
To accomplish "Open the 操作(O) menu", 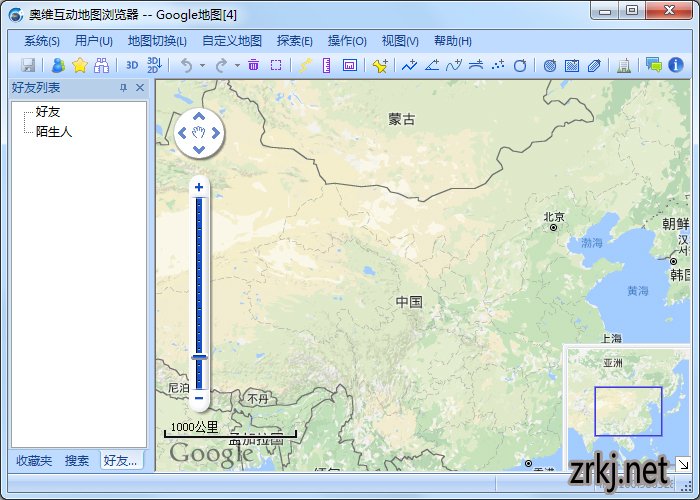I will coord(347,41).
